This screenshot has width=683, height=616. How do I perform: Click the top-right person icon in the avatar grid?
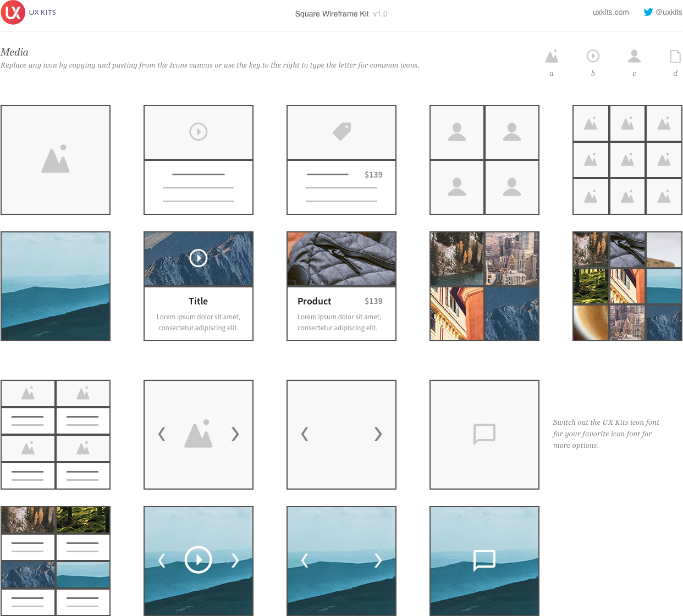click(x=512, y=132)
